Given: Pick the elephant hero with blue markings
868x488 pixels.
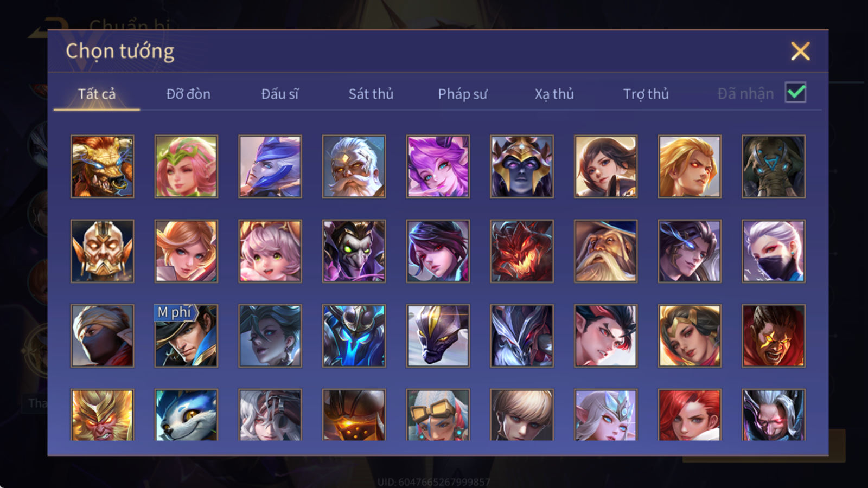Looking at the screenshot, I should 774,166.
